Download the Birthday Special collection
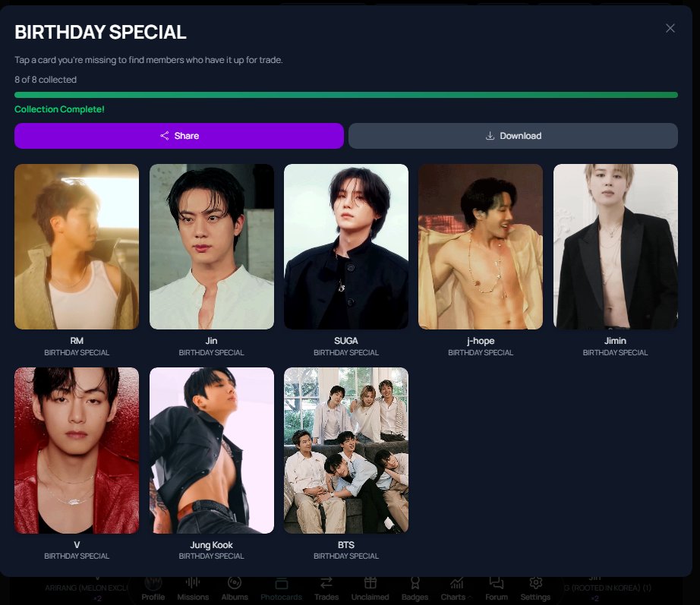700x605 pixels. click(x=513, y=136)
